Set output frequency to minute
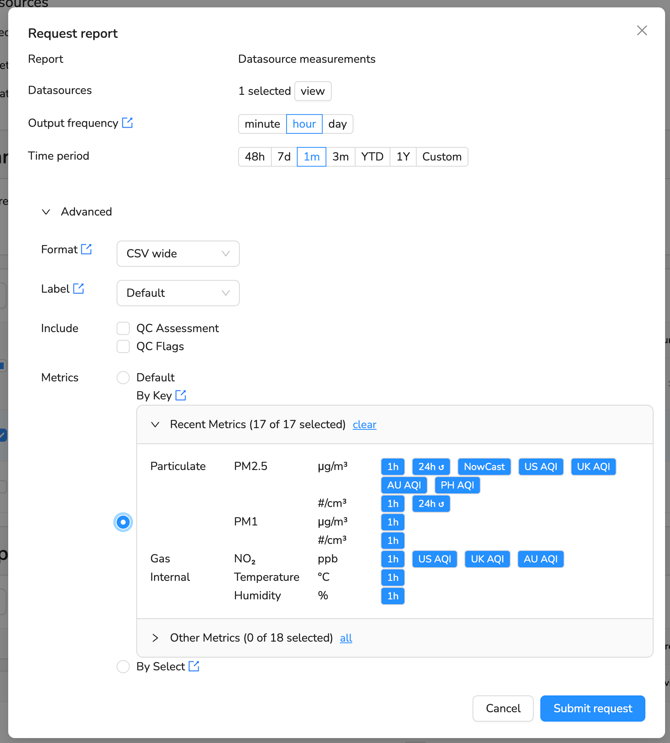Viewport: 670px width, 743px height. pos(262,124)
